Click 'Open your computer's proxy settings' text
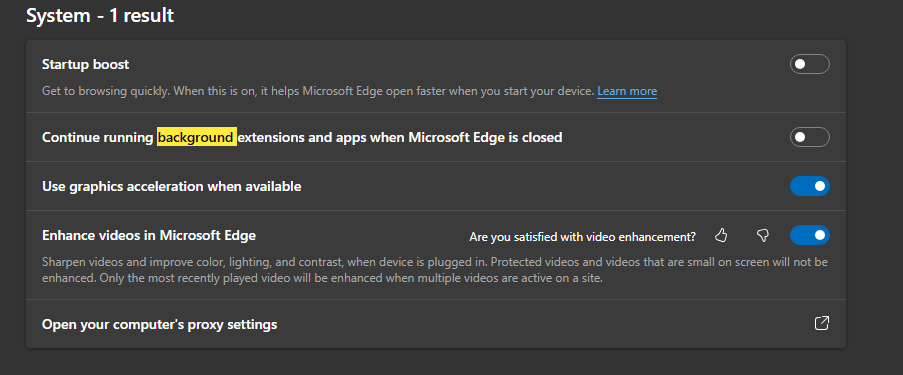 tap(160, 324)
